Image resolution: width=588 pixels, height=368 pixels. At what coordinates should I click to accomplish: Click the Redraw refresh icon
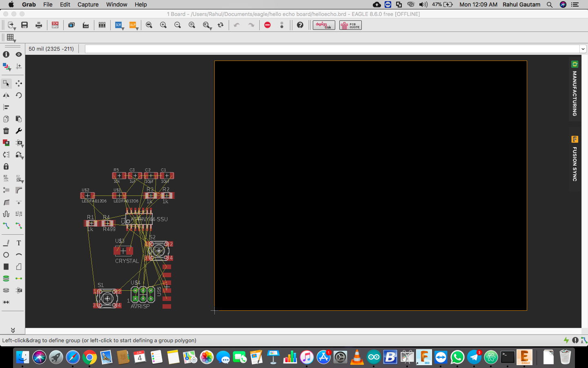pyautogui.click(x=220, y=25)
